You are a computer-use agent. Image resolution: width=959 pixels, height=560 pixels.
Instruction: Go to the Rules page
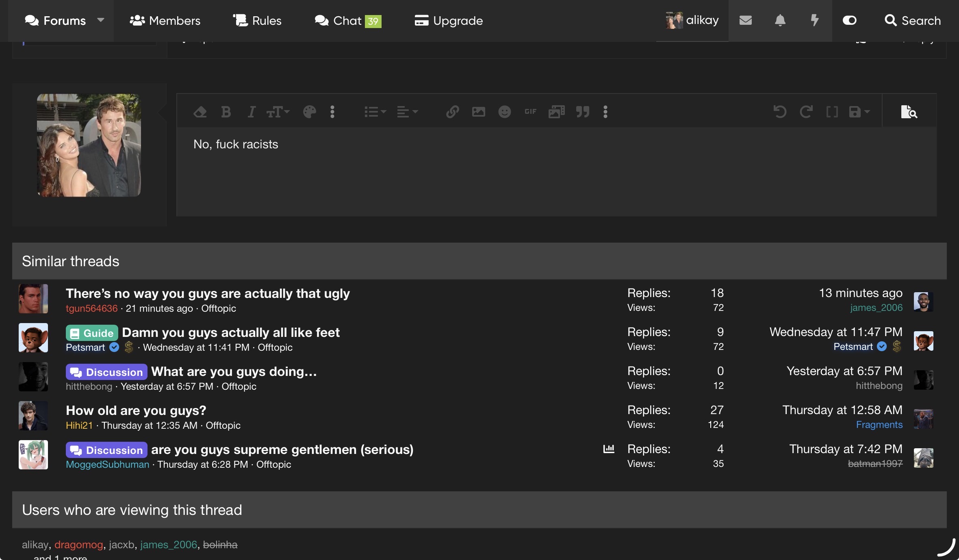[257, 20]
